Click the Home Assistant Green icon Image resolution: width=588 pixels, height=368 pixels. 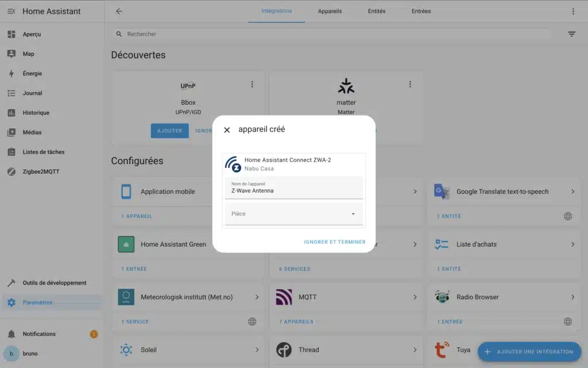[x=126, y=244]
